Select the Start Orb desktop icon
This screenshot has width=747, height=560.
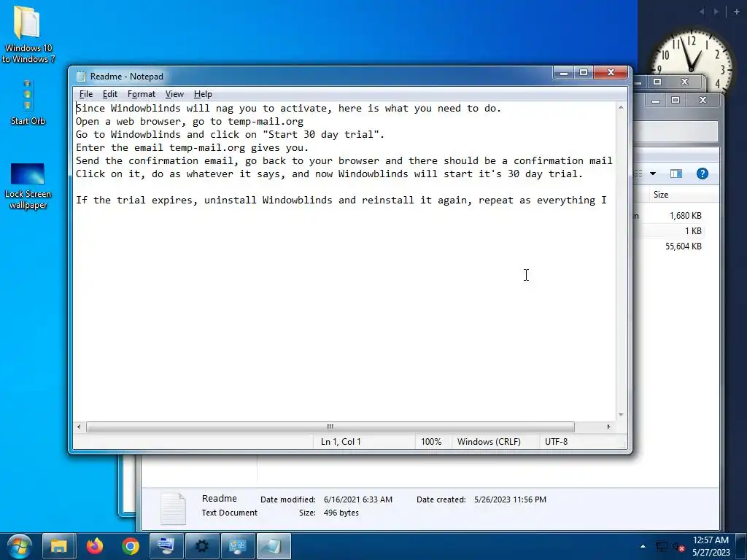pos(28,102)
